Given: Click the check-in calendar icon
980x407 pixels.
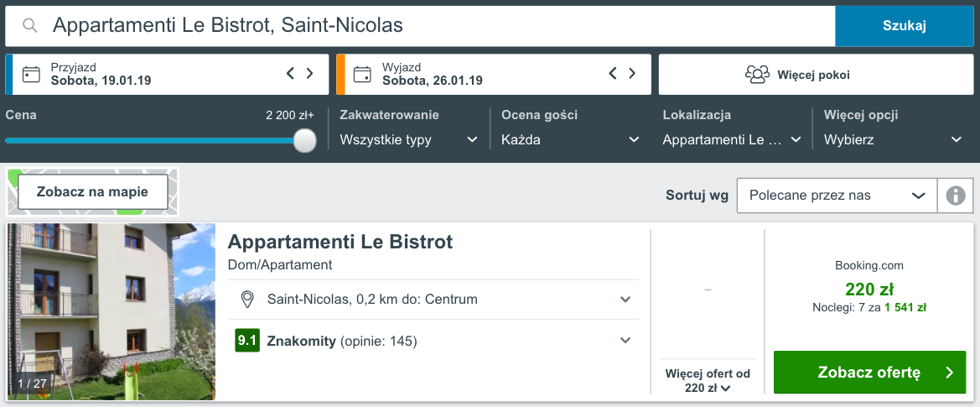Looking at the screenshot, I should click(x=31, y=75).
